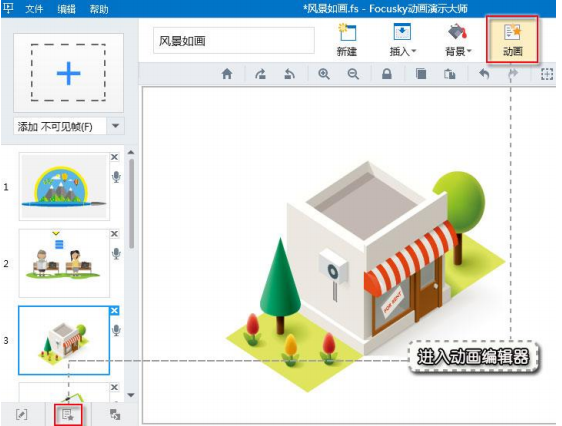Click the bottom-left edit pencil icon
Screen dimensions: 562x426
pyautogui.click(x=22, y=415)
